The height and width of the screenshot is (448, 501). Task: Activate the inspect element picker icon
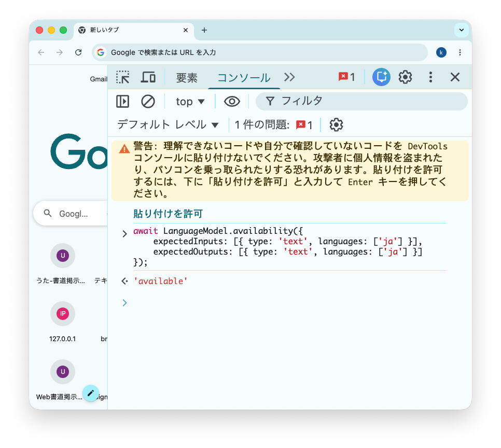(123, 77)
